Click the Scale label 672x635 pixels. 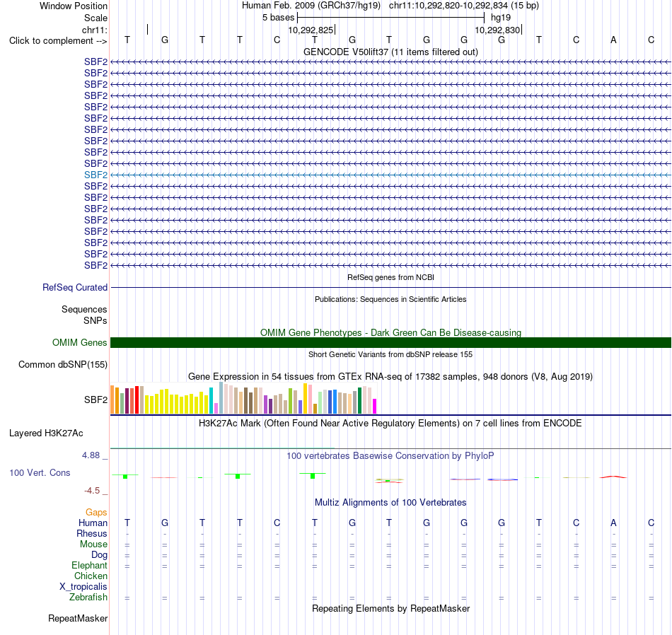95,18
